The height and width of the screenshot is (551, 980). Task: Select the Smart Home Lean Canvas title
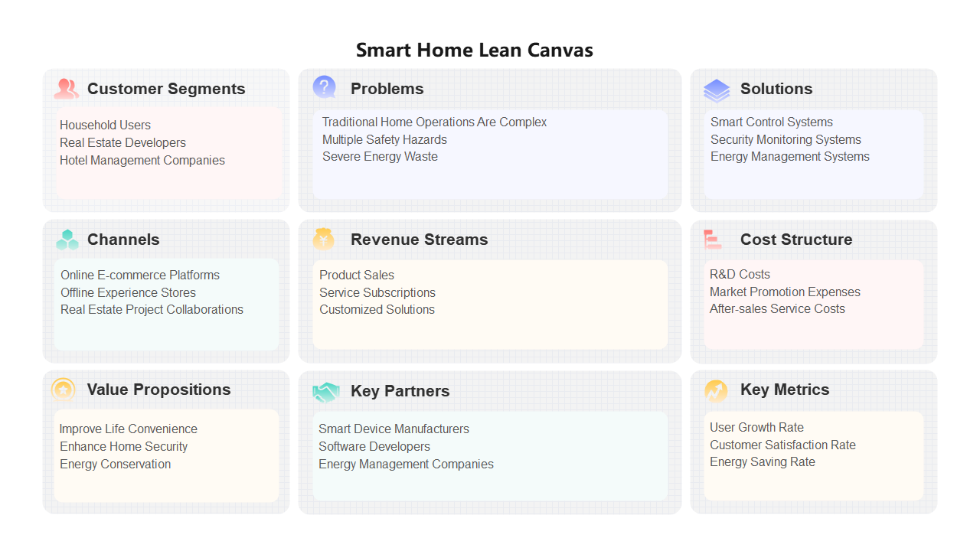pyautogui.click(x=475, y=51)
